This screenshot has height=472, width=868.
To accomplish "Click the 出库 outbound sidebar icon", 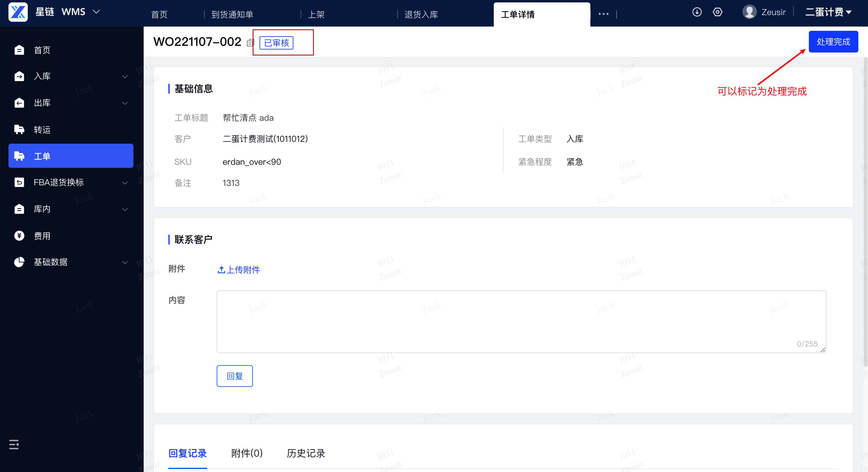I will (x=19, y=103).
